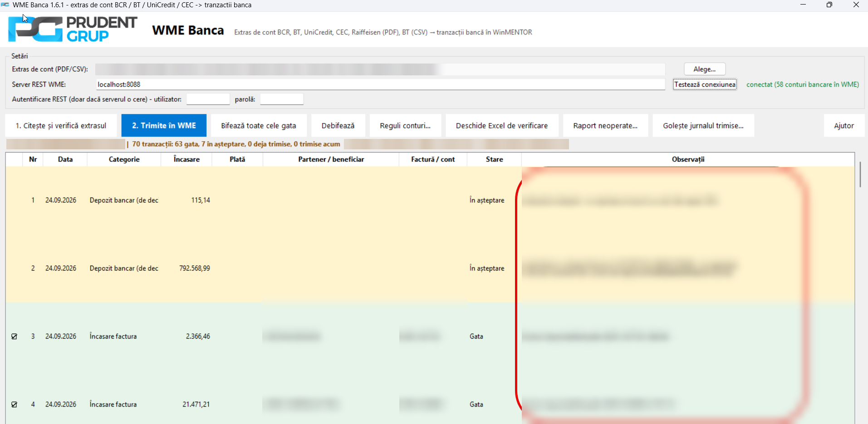868x424 pixels.
Task: Click 'În așteptare' status in row 1
Action: tap(487, 200)
